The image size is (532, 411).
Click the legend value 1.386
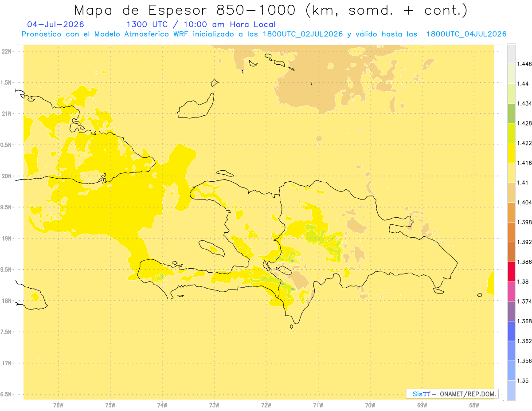[x=524, y=262]
